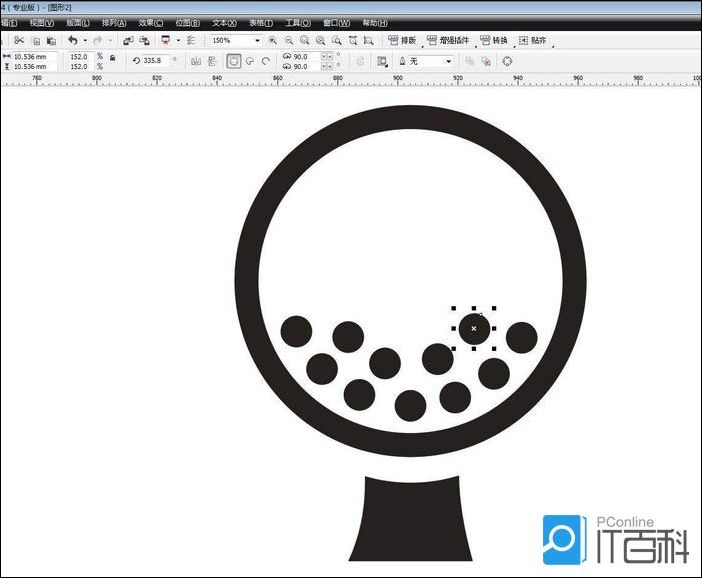Toggle the lock ratio padlock
This screenshot has height=578, width=702.
(112, 58)
